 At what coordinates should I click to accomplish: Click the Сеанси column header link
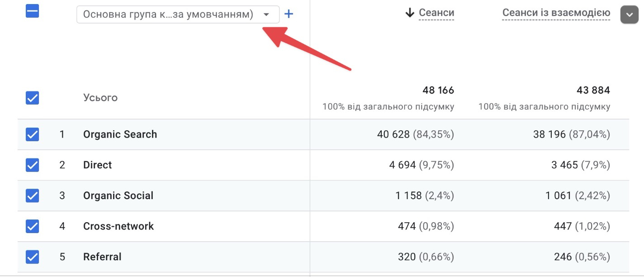(436, 13)
